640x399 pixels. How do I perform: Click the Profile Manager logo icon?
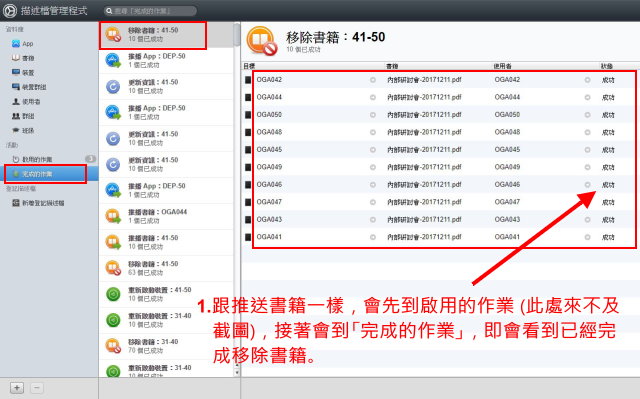click(9, 11)
